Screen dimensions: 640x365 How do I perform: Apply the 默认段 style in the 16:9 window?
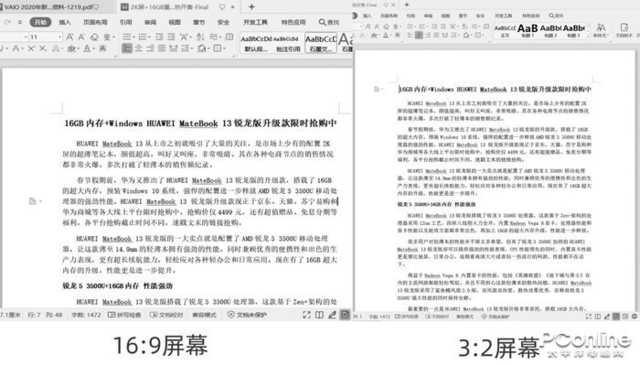coord(256,44)
